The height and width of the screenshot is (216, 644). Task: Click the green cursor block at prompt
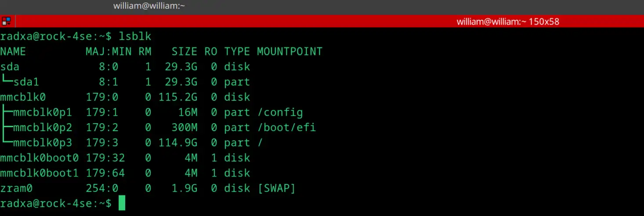click(122, 203)
